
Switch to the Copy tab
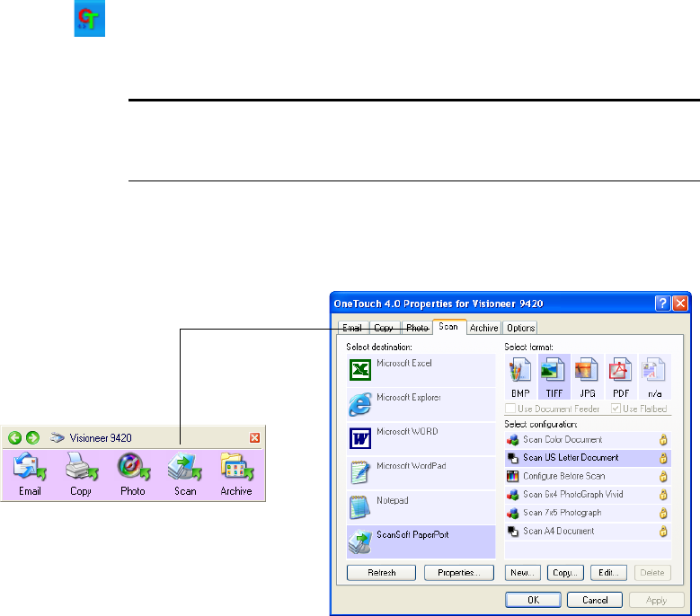[384, 328]
